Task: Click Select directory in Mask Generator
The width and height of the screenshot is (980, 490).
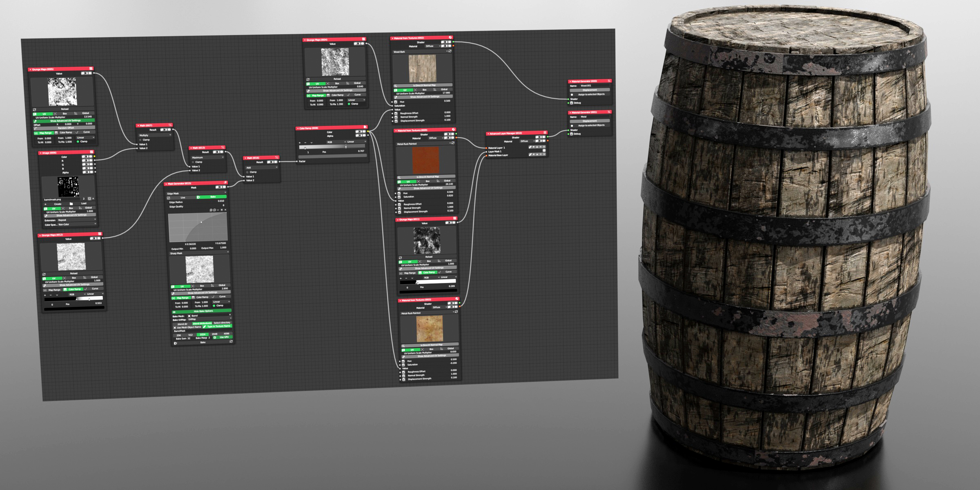Action: click(222, 323)
